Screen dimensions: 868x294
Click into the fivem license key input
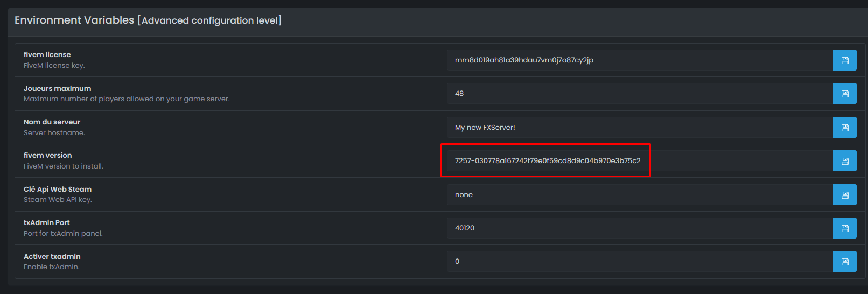[639, 60]
